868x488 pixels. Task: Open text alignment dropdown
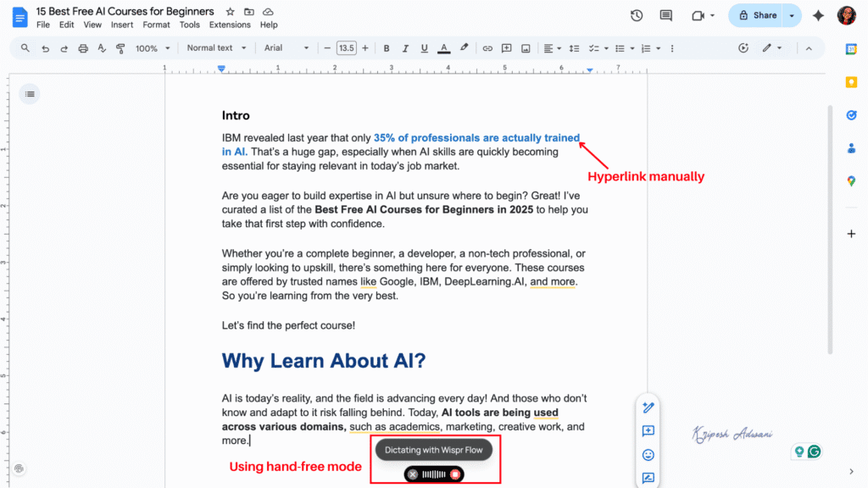(552, 48)
